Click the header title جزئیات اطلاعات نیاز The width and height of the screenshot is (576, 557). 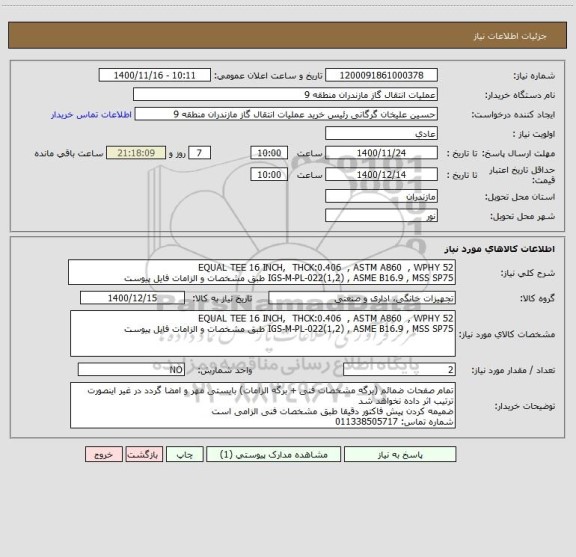pos(510,36)
